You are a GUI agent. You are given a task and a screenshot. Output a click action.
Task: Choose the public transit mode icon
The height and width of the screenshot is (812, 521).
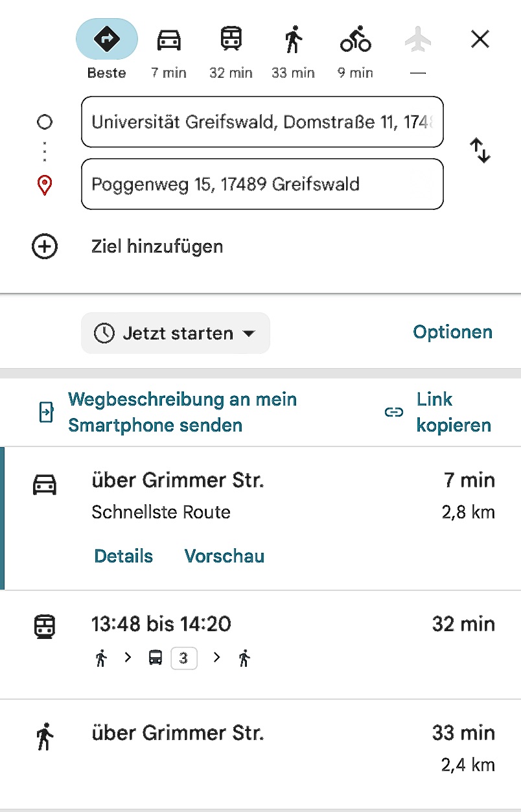pos(231,40)
